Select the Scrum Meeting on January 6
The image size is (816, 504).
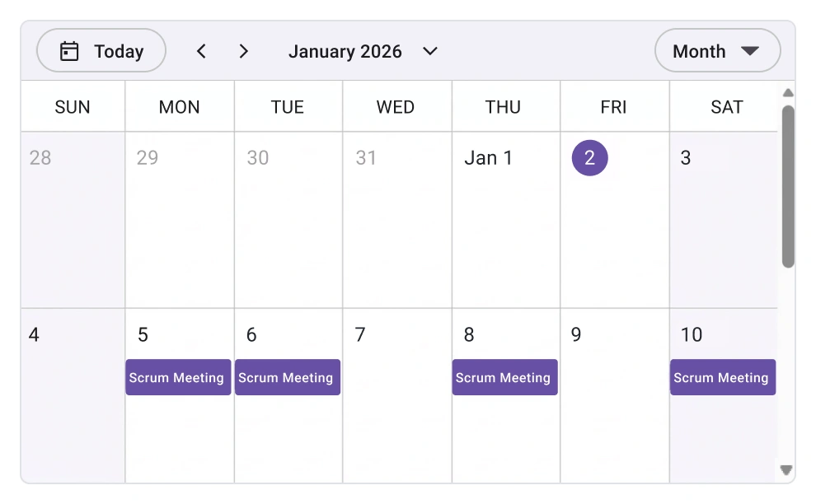point(288,377)
